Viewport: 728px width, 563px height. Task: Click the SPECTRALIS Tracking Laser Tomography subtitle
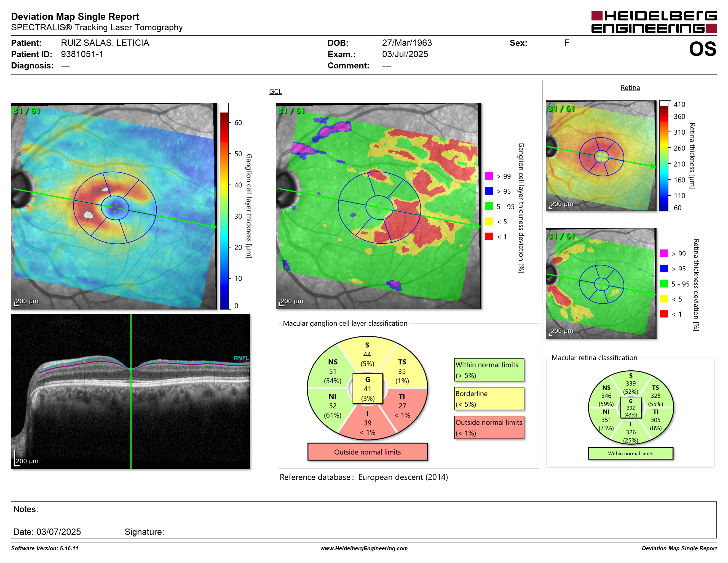click(97, 27)
